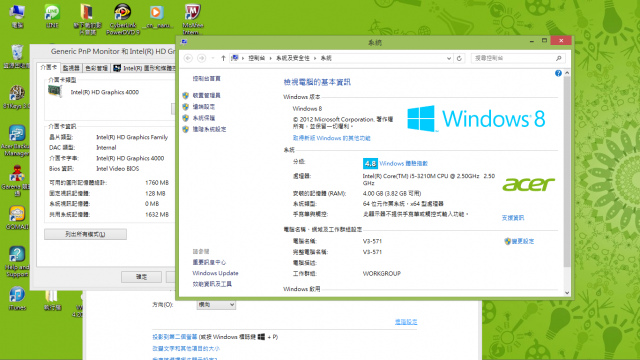
Task: Launch the LINE desktop shortcut
Action: click(52, 16)
